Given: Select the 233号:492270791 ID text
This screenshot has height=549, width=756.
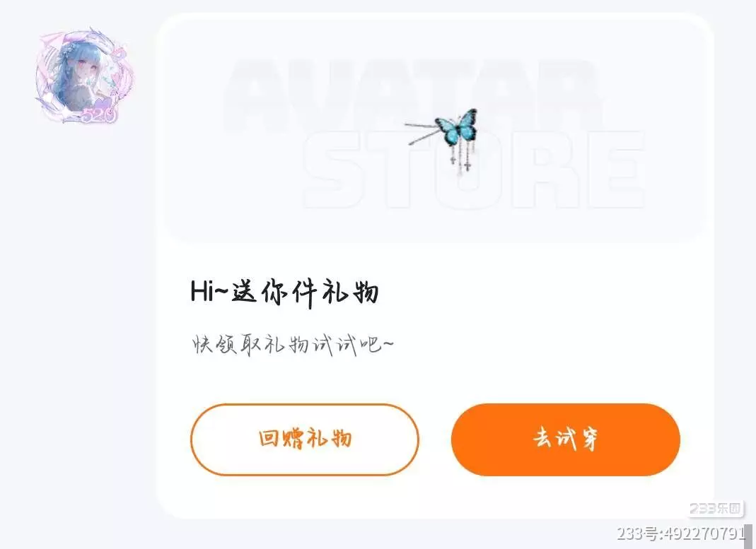Looking at the screenshot, I should point(681,533).
